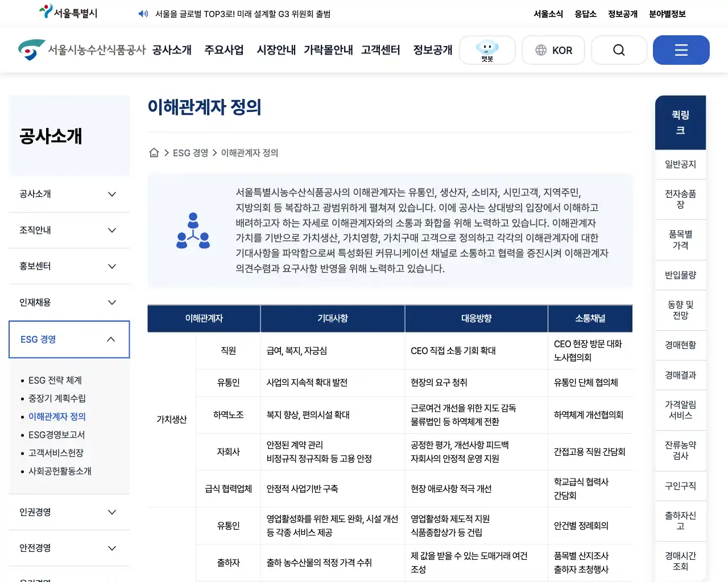Screen dimensions: 728x582
Task: Open 품목별 가격 quick link
Action: click(x=681, y=240)
